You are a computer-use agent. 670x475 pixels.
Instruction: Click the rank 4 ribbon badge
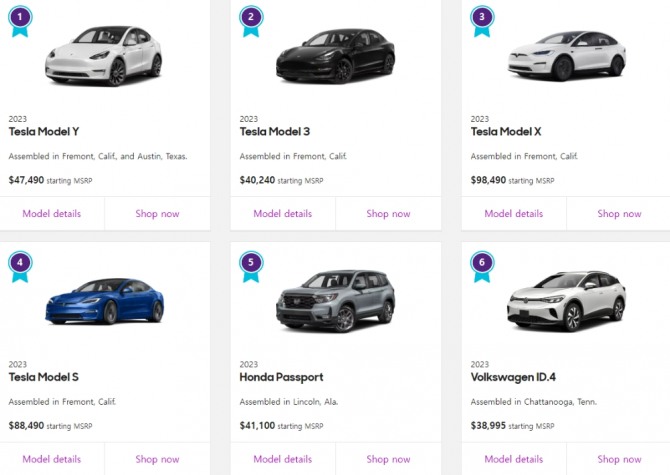[x=20, y=264]
